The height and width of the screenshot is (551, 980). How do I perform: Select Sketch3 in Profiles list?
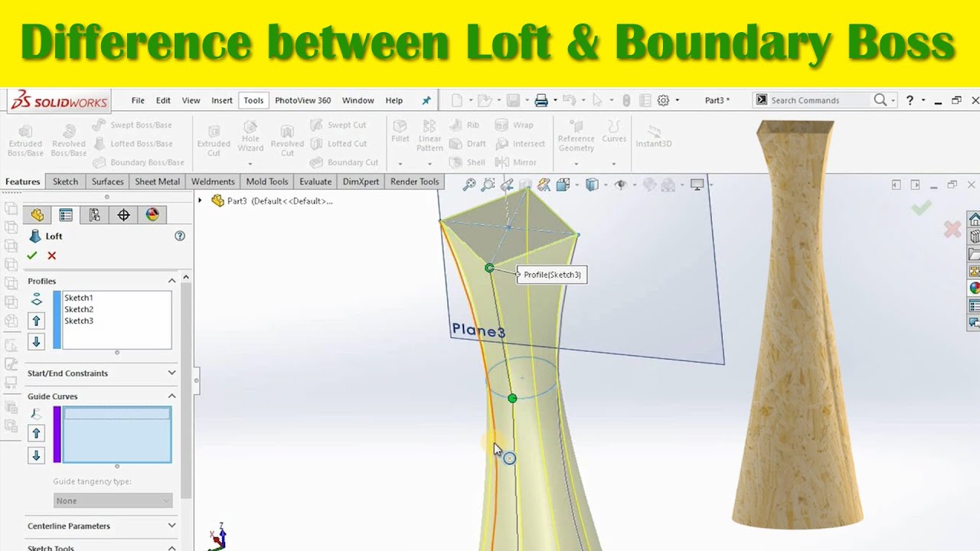(x=79, y=321)
